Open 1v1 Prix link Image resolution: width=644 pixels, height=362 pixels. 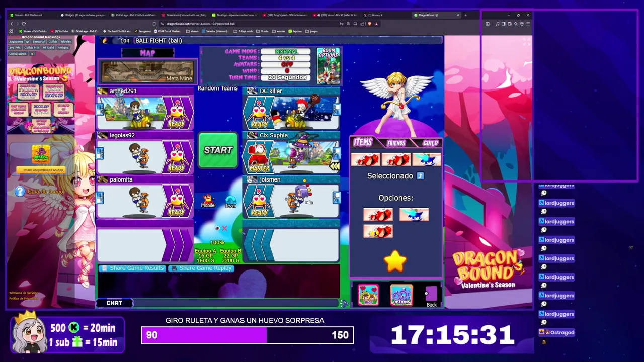click(15, 48)
